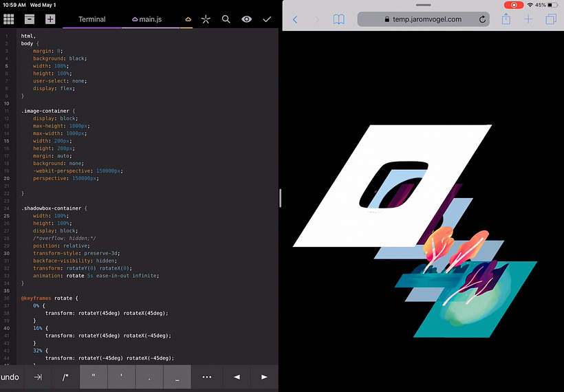Screen dimensions: 564x392
Task: Insert a tab with the tab key
Action: [x=38, y=377]
